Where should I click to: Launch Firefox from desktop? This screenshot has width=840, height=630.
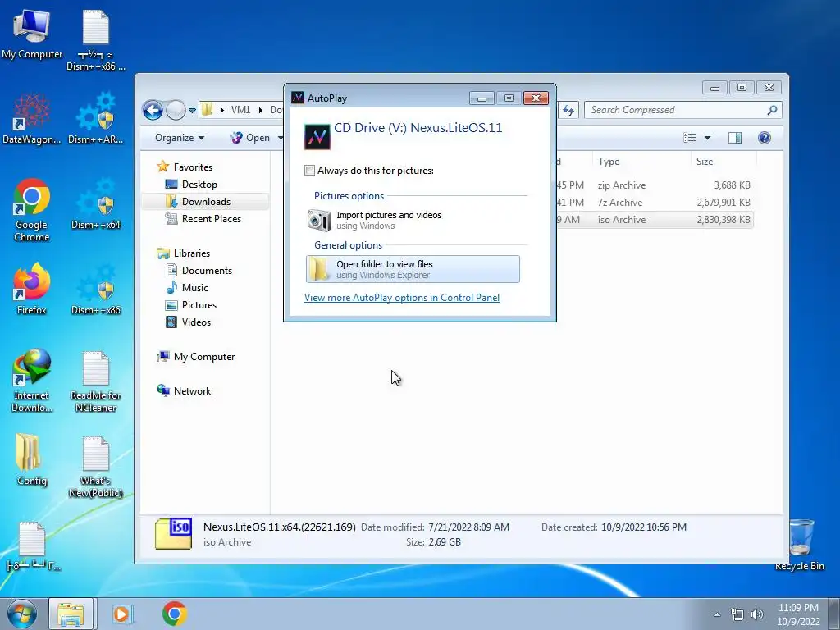click(x=32, y=288)
